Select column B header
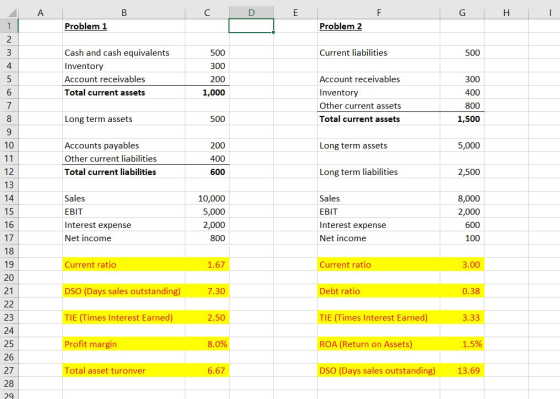 point(124,13)
